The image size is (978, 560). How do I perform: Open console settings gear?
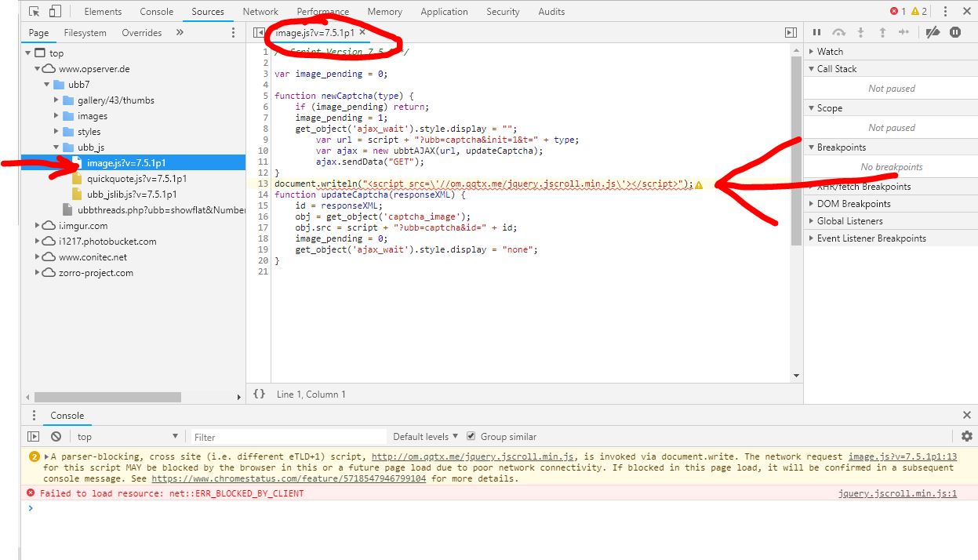click(966, 436)
